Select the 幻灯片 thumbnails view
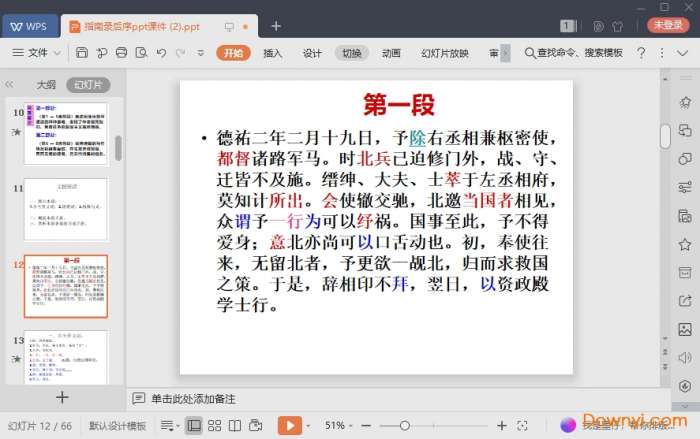 88,85
